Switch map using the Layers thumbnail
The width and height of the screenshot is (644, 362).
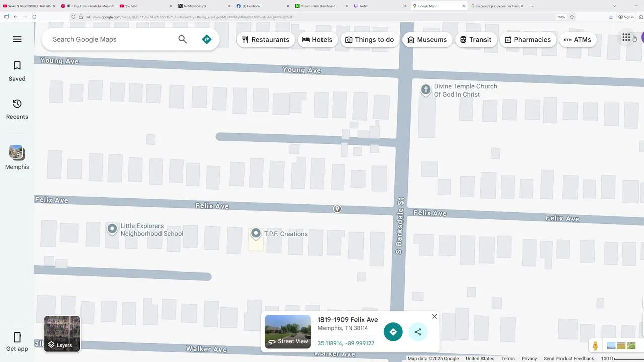point(62,334)
